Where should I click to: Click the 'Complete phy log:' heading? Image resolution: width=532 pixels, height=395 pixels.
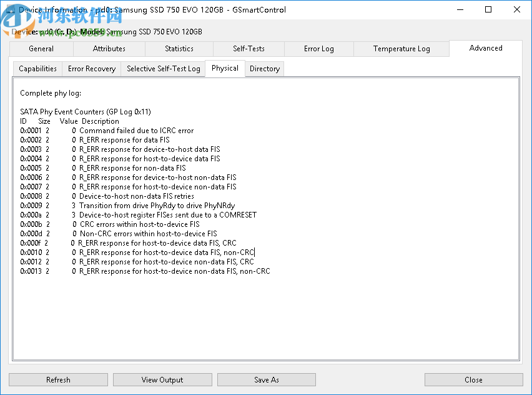[51, 93]
